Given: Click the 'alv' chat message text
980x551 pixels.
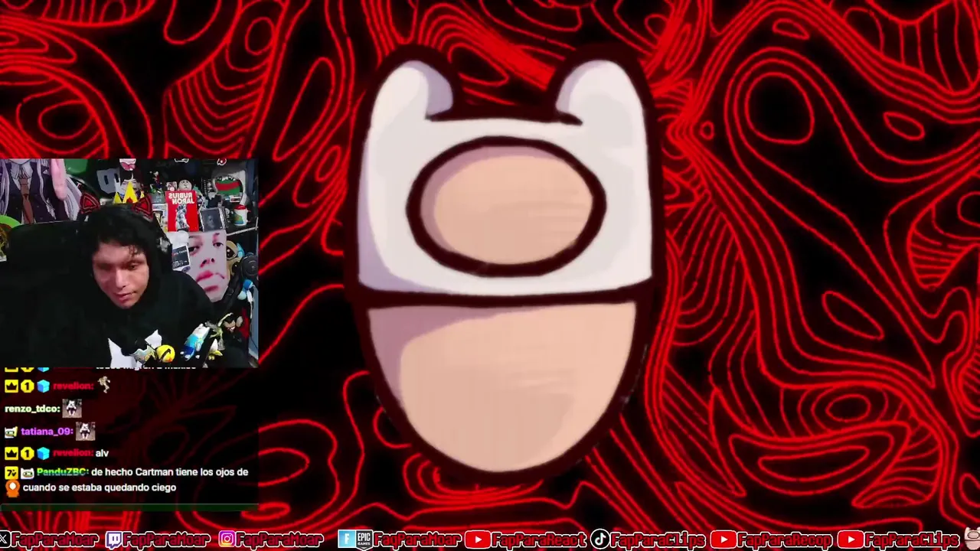Looking at the screenshot, I should point(102,453).
